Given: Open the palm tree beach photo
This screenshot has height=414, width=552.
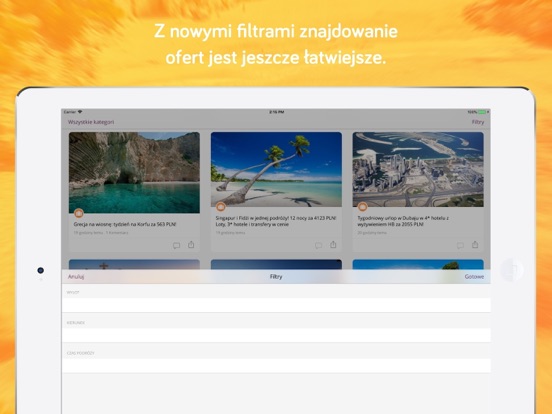Looking at the screenshot, I should 276,169.
